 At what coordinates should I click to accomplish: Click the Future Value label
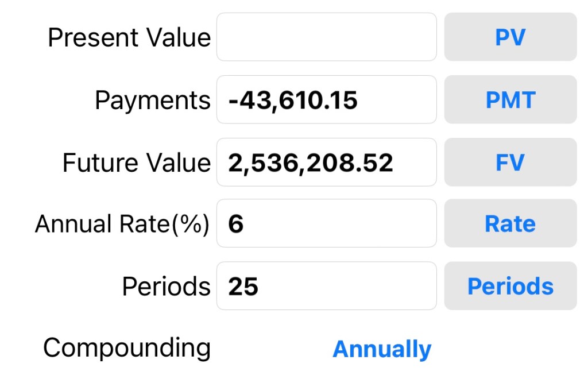coord(136,163)
